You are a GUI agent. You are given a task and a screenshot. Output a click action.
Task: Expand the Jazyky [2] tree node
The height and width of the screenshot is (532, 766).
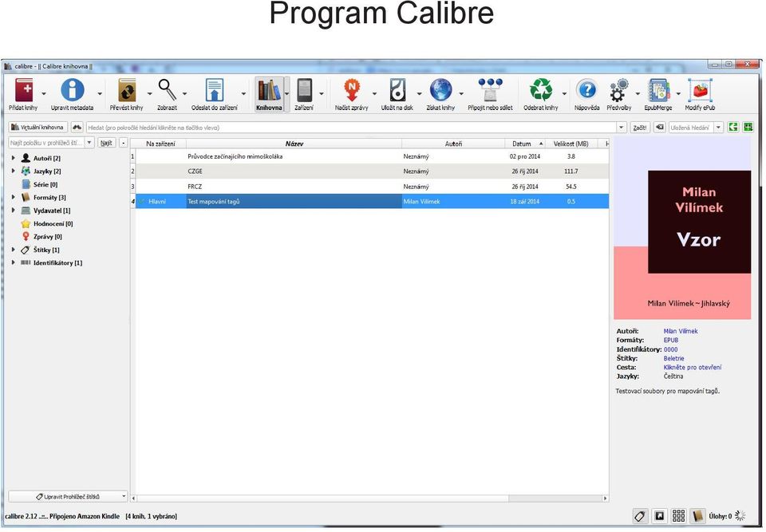pyautogui.click(x=14, y=171)
